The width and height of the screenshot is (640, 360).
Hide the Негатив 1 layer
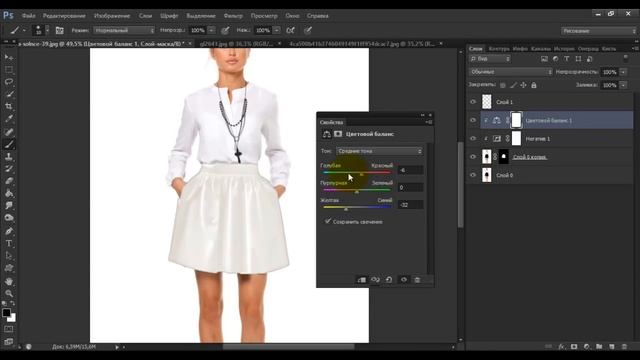[x=473, y=139]
